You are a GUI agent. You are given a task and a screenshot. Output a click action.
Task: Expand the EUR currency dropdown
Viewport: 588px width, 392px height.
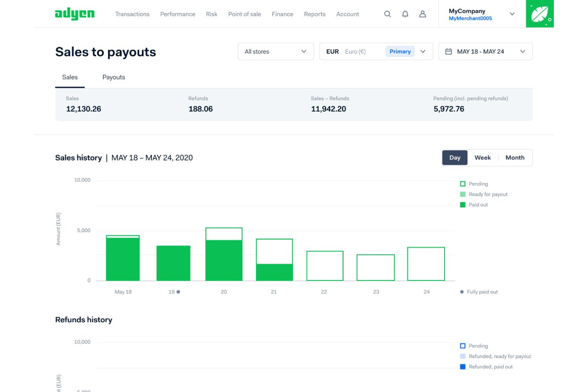point(376,52)
